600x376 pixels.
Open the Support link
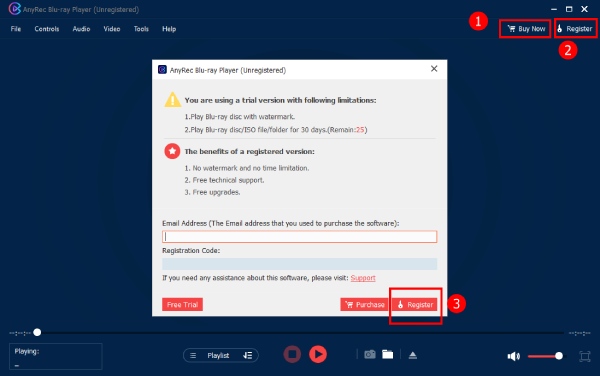click(363, 278)
